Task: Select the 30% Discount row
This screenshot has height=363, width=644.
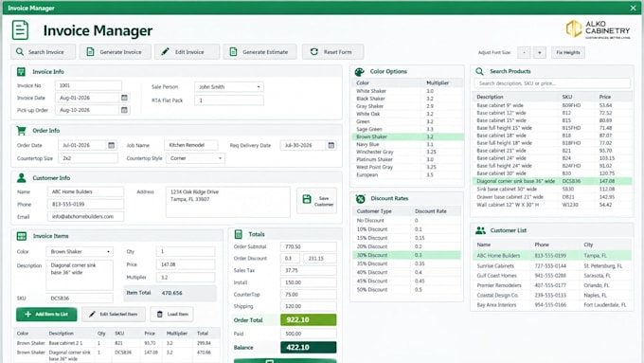Action: [x=406, y=255]
